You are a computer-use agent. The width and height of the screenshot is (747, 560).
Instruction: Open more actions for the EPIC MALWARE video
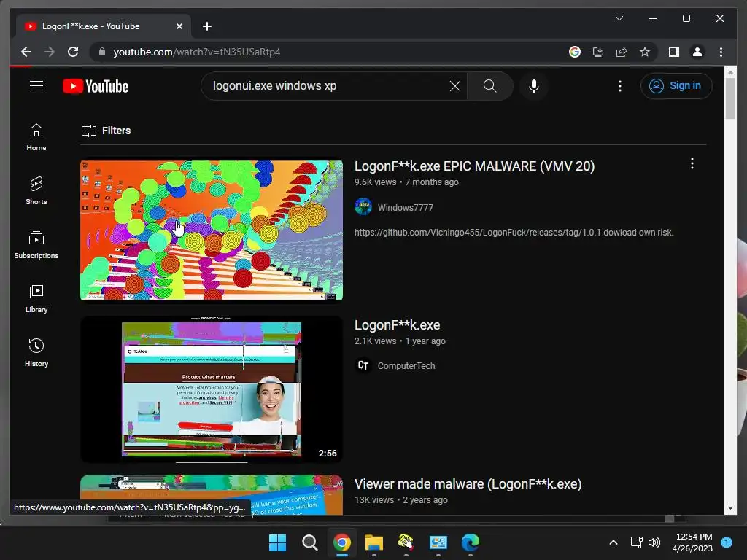pyautogui.click(x=692, y=164)
